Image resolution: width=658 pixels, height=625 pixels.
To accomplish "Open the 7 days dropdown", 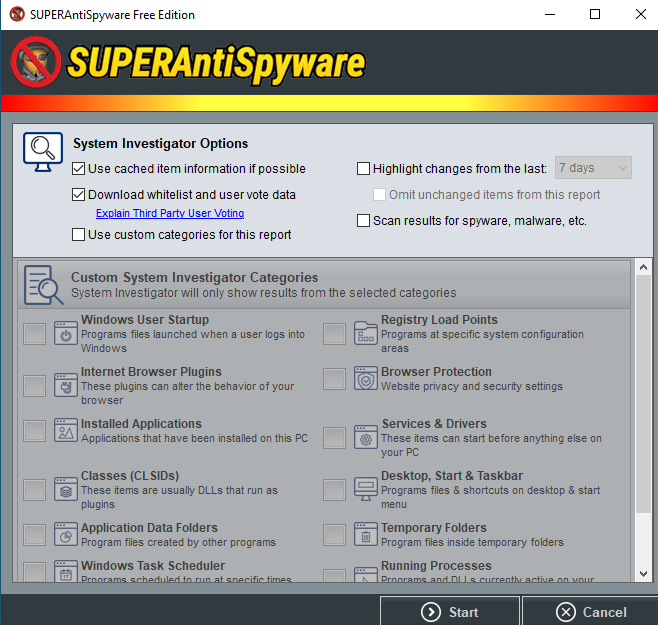I will pyautogui.click(x=593, y=168).
